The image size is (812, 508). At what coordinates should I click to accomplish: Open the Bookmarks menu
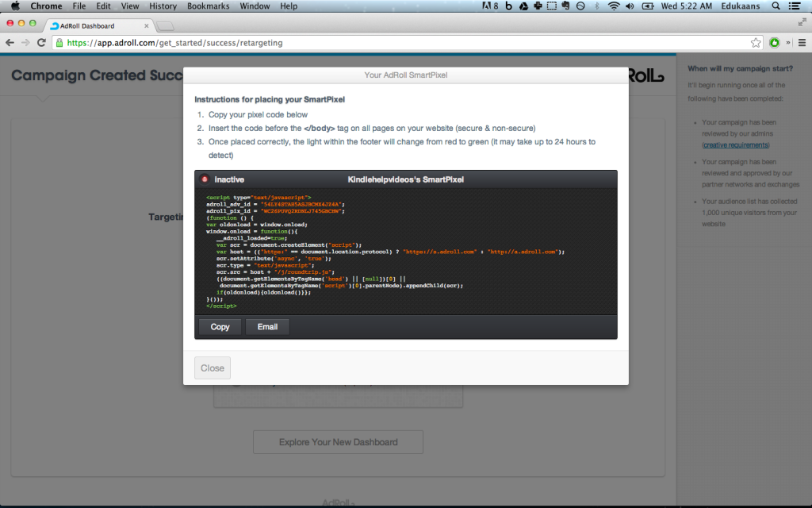(x=209, y=6)
